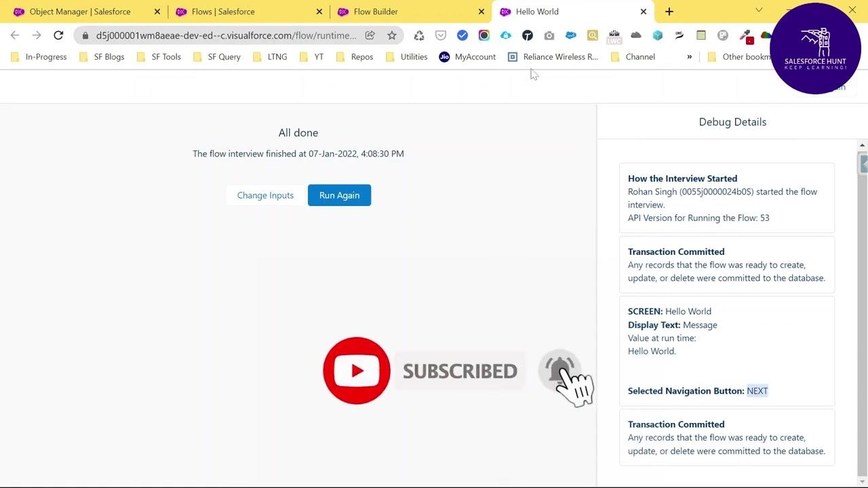The height and width of the screenshot is (488, 868).
Task: Click the debug panel scroll-up arrow
Action: point(863,146)
